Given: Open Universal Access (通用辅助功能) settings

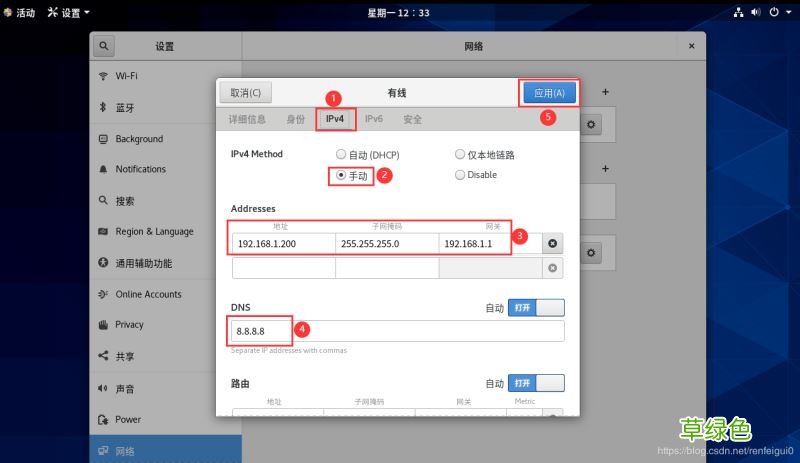Looking at the screenshot, I should [165, 263].
